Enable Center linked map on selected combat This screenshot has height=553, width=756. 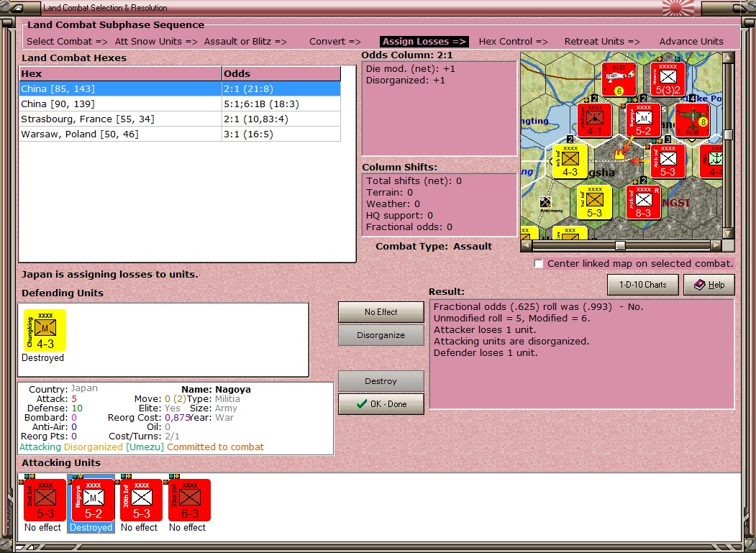coord(539,264)
